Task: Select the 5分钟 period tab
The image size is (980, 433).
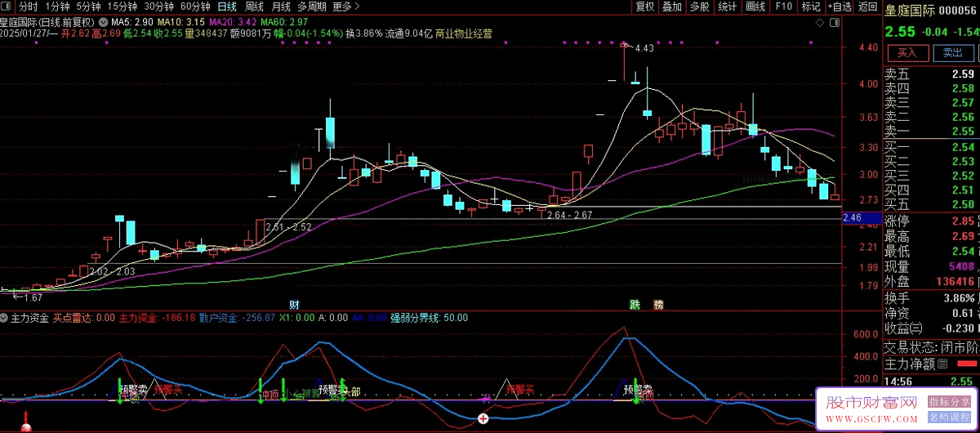Action: point(88,7)
